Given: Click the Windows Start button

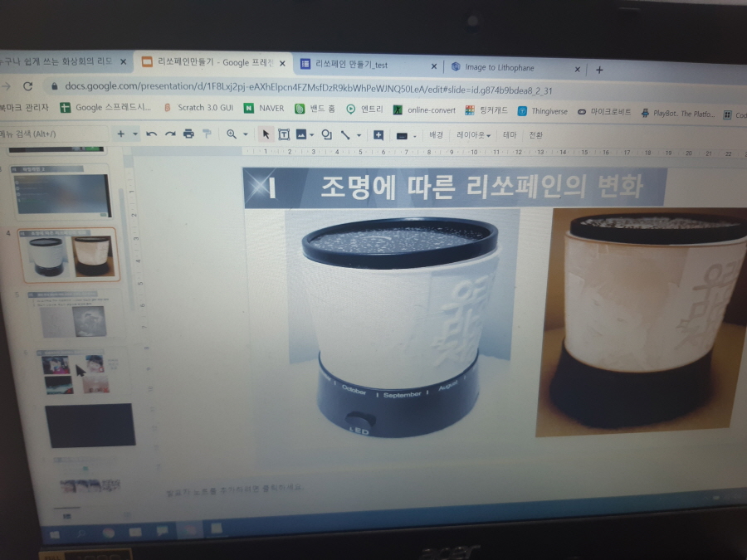Looking at the screenshot, I should pyautogui.click(x=56, y=534).
